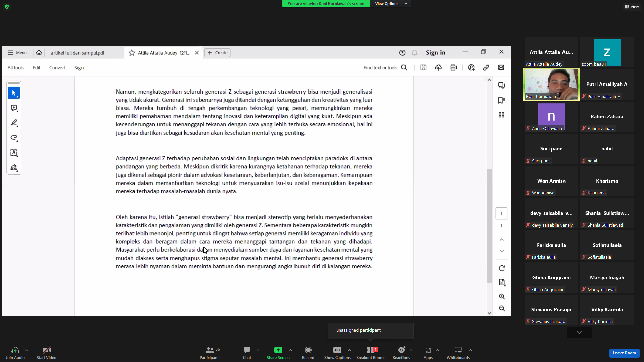Select Roni Kurniawan video thumbnail
The image size is (644, 362).
point(551,84)
